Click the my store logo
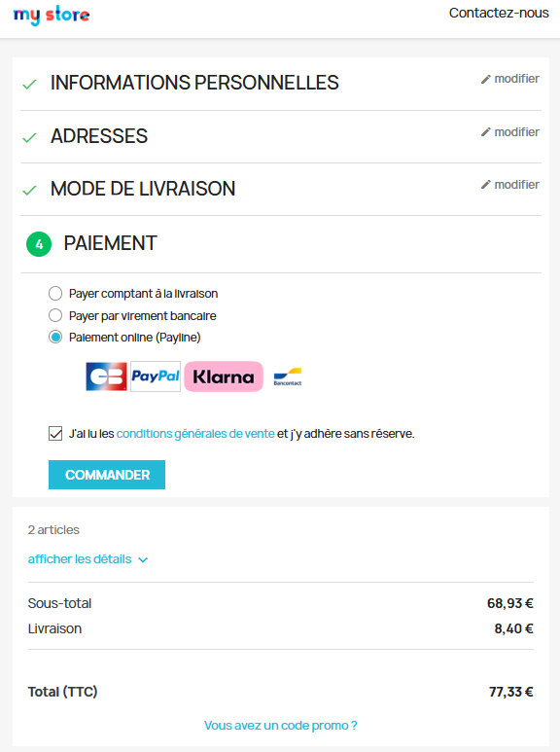Screen dimensions: 560x752 coord(52,15)
